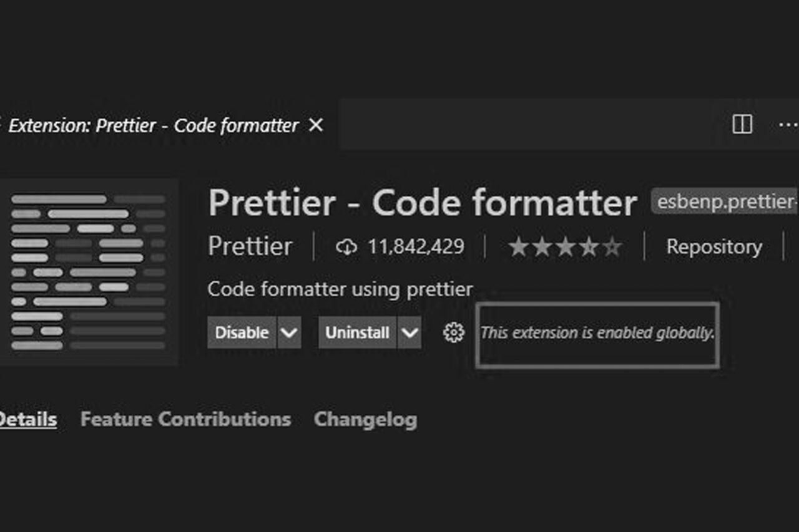The width and height of the screenshot is (799, 532).
Task: Click the Disable button
Action: click(242, 332)
